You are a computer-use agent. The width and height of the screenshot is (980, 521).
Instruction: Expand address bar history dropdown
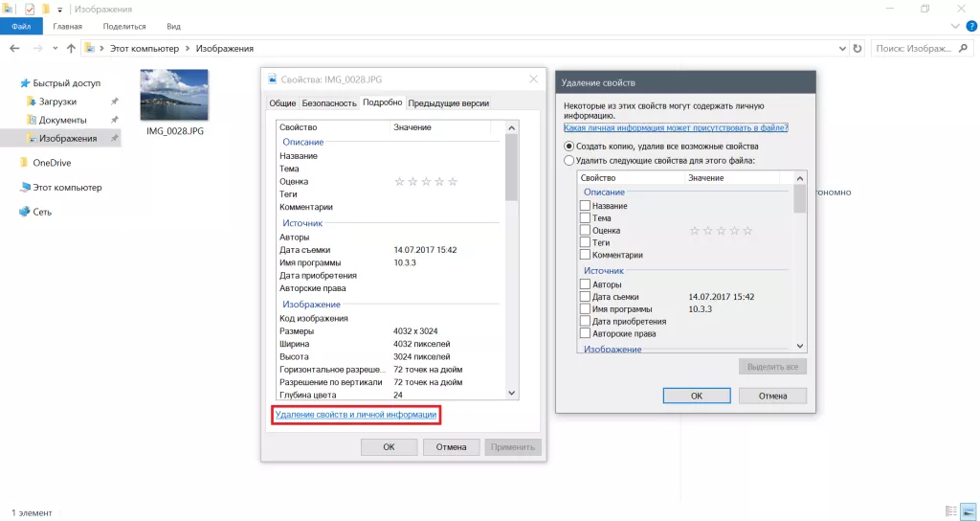[842, 48]
